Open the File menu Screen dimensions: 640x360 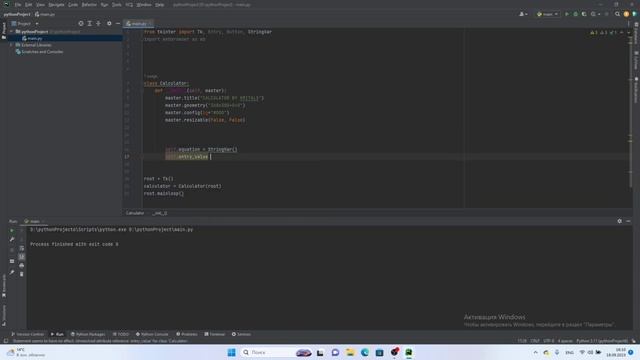(x=18, y=5)
